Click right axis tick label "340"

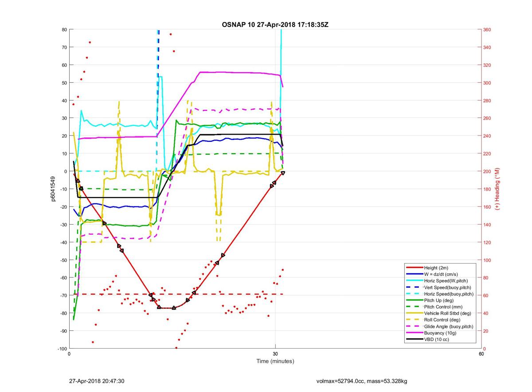(487, 47)
